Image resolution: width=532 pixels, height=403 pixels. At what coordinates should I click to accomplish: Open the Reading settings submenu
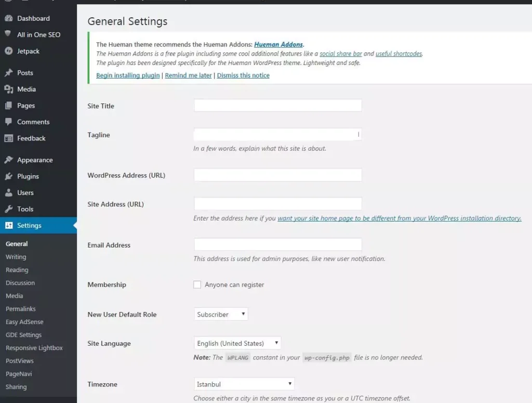[17, 269]
